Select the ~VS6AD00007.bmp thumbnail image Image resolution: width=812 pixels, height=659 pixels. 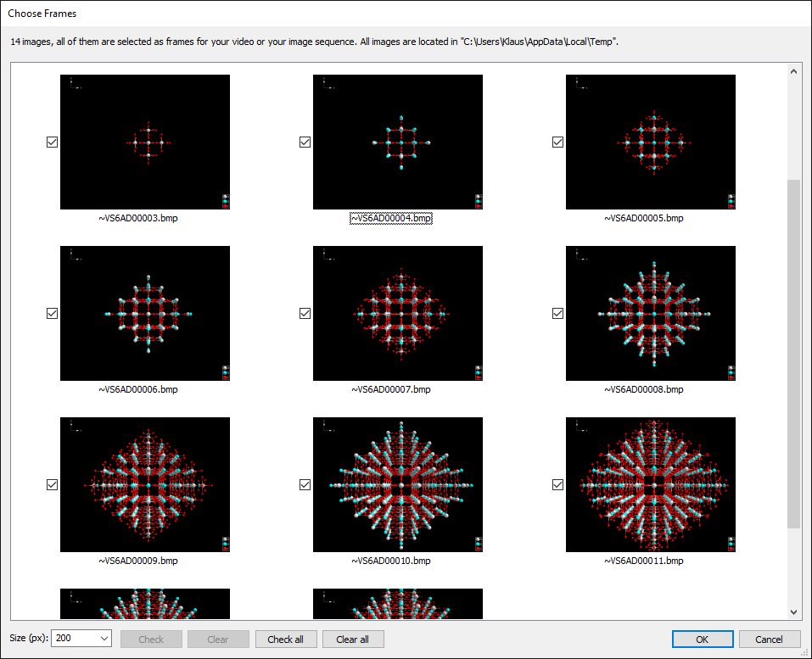coord(397,313)
